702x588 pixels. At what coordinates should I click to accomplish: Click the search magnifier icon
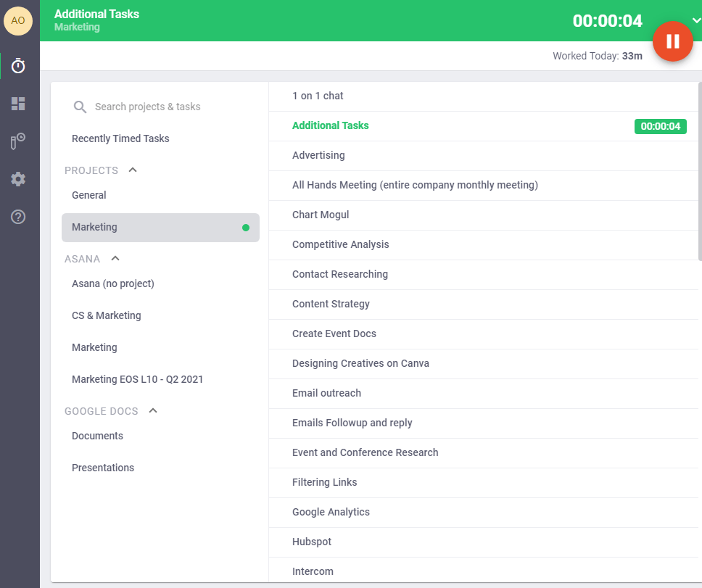(x=80, y=107)
